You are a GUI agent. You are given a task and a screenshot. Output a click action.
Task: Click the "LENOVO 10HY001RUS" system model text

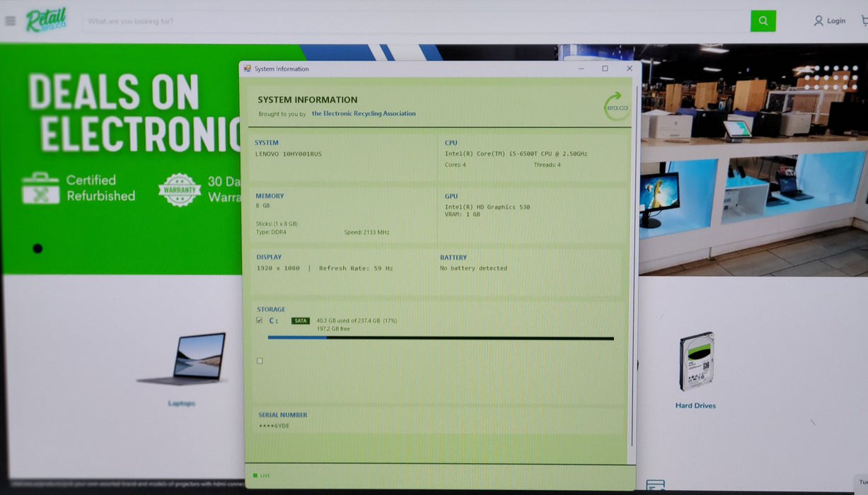(x=288, y=153)
